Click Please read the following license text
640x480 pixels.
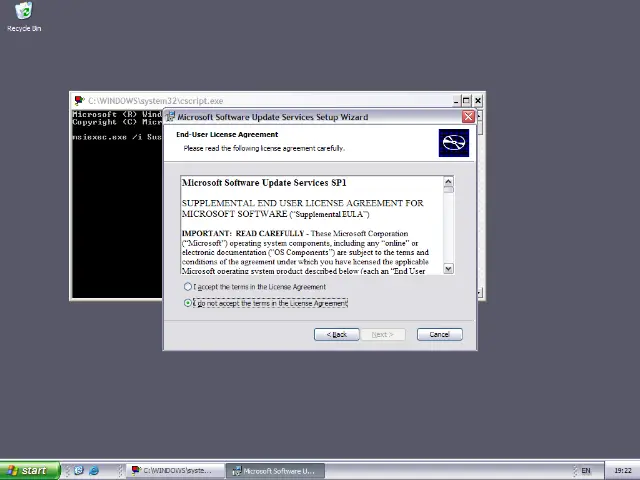[x=264, y=148]
